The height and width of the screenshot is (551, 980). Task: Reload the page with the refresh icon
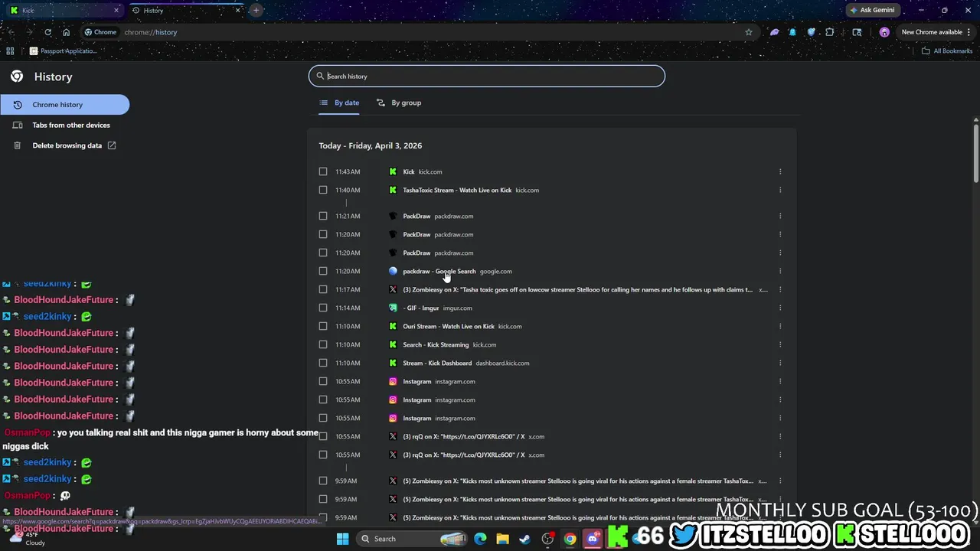(x=47, y=32)
